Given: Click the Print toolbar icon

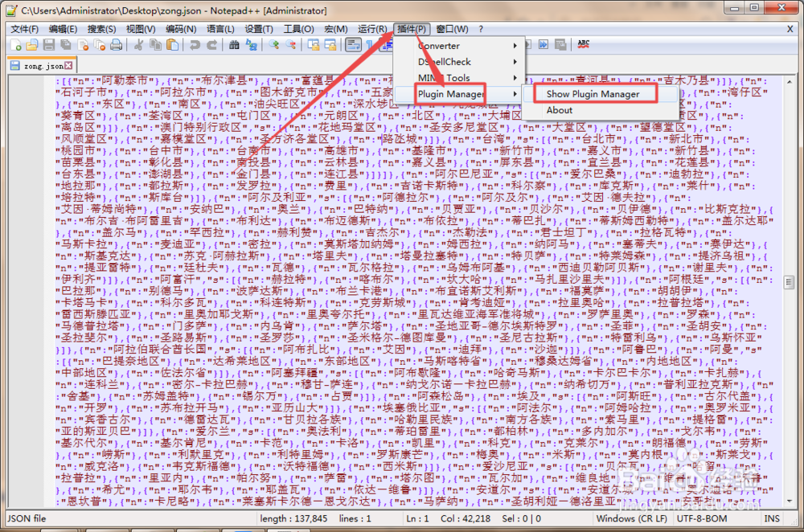Looking at the screenshot, I should click(116, 45).
